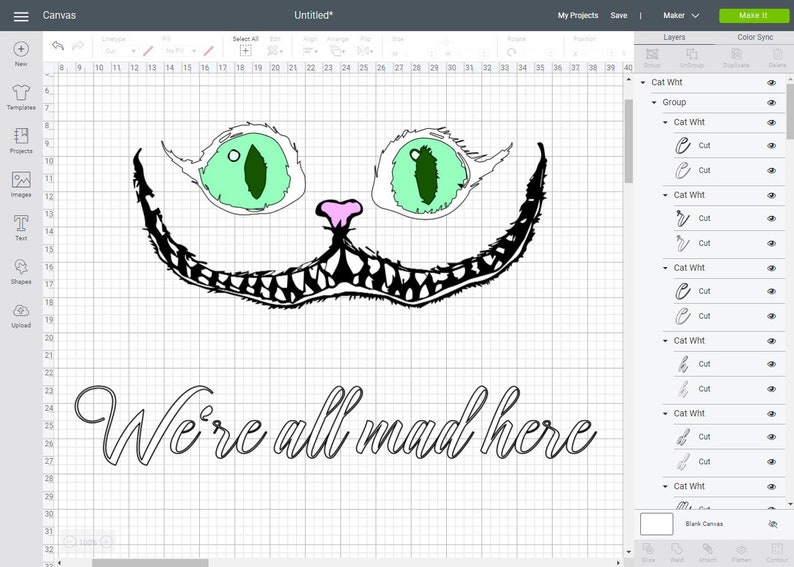
Task: Click the pink cat nose shape
Action: [339, 212]
